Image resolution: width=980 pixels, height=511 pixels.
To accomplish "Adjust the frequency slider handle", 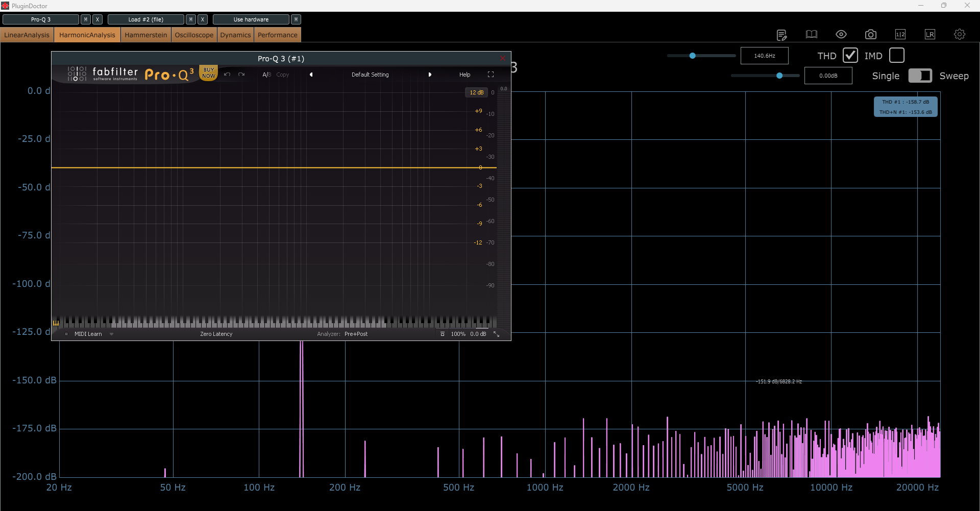I will click(x=693, y=56).
